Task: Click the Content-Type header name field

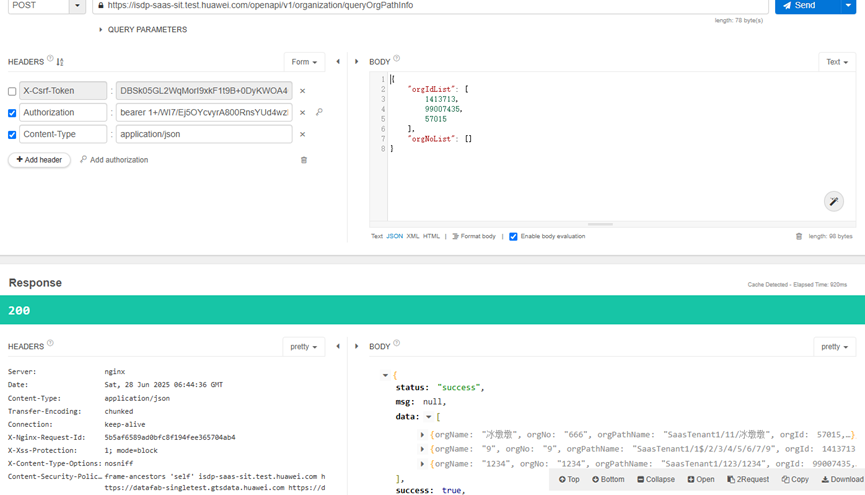Action: 63,134
